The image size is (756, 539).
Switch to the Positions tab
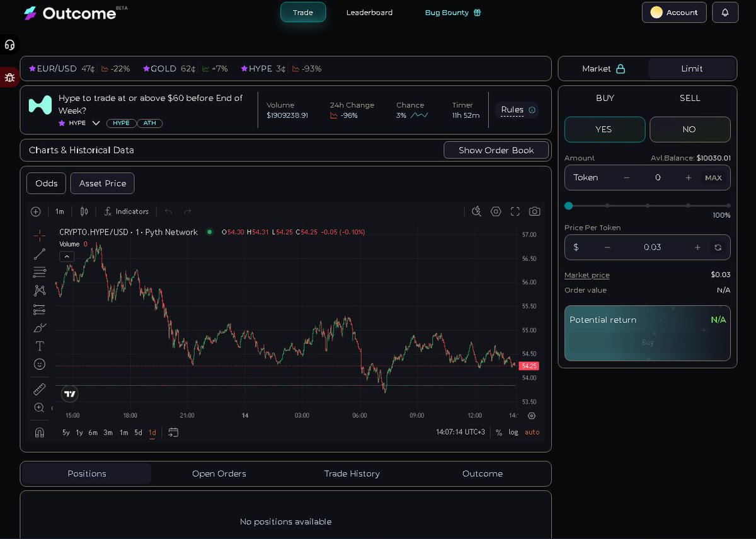click(x=87, y=473)
